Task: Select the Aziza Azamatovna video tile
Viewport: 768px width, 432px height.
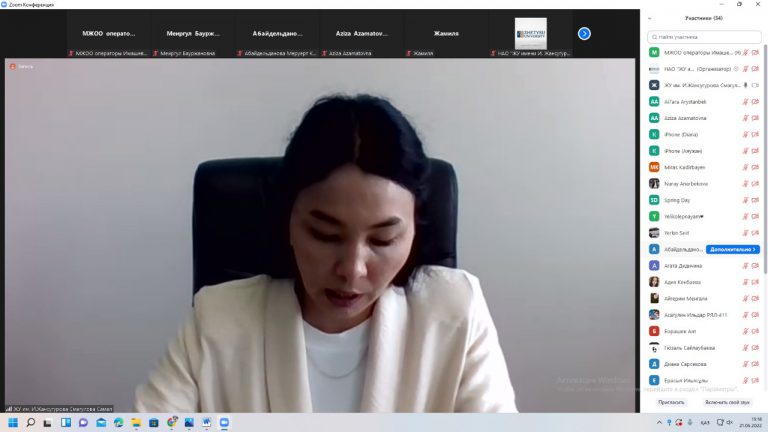Action: 361,34
